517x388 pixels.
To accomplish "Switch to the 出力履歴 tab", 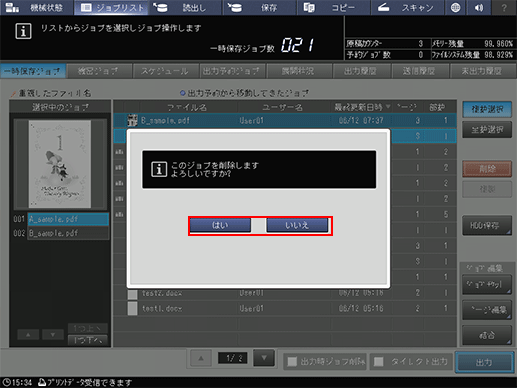I will tap(361, 71).
